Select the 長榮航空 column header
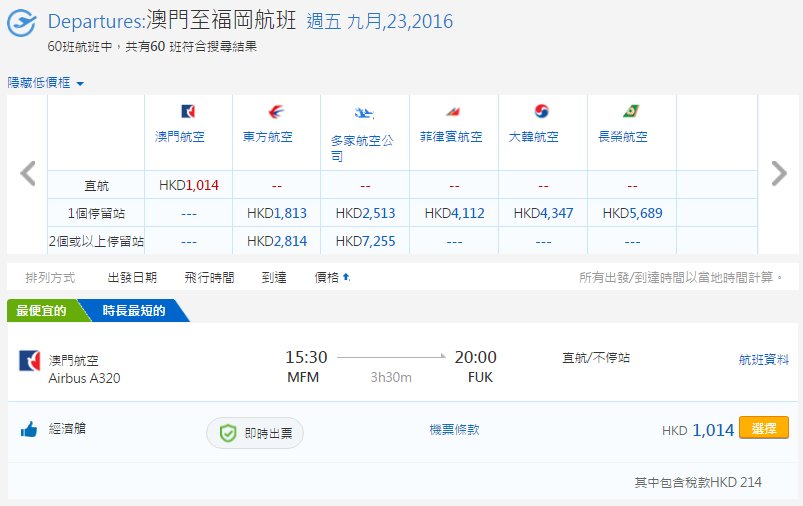 click(623, 137)
